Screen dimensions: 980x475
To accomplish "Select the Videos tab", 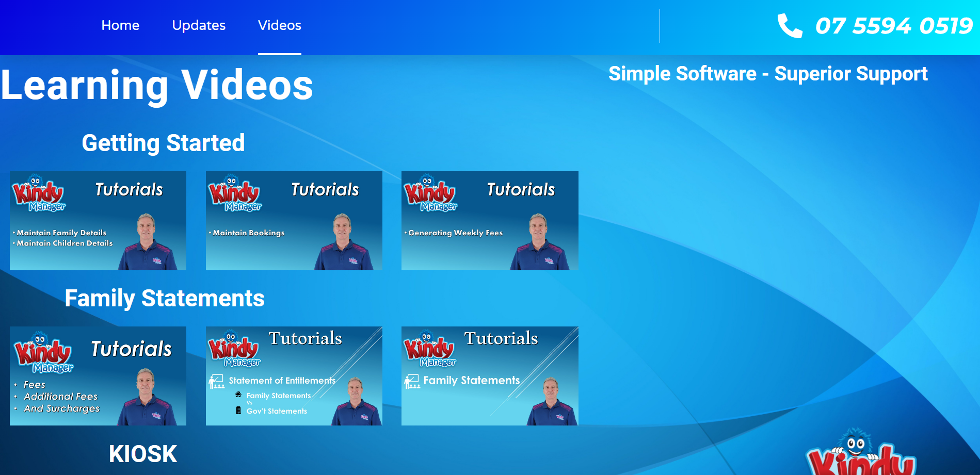I will [x=280, y=25].
